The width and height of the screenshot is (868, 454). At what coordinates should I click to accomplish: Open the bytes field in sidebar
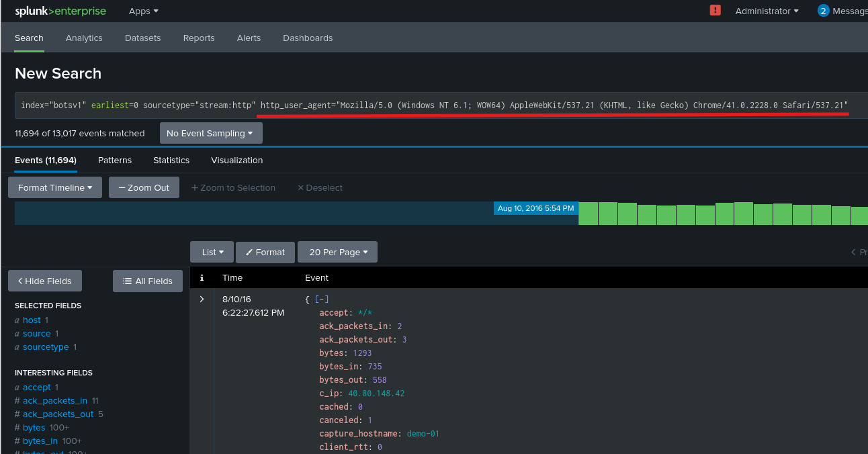34,427
